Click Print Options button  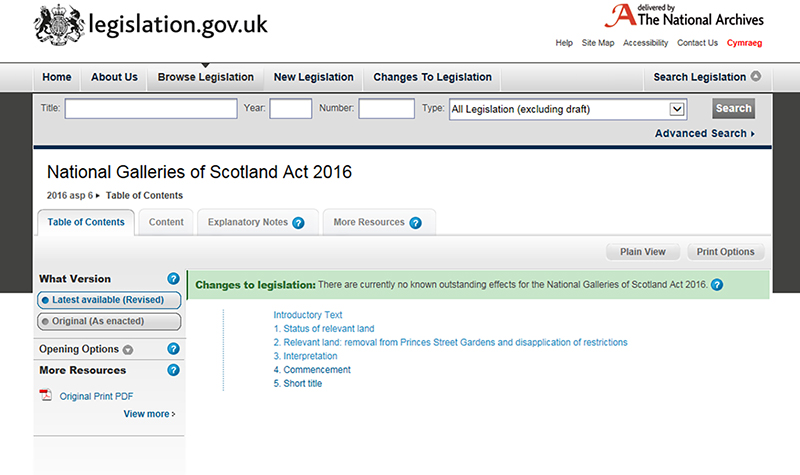tap(725, 252)
